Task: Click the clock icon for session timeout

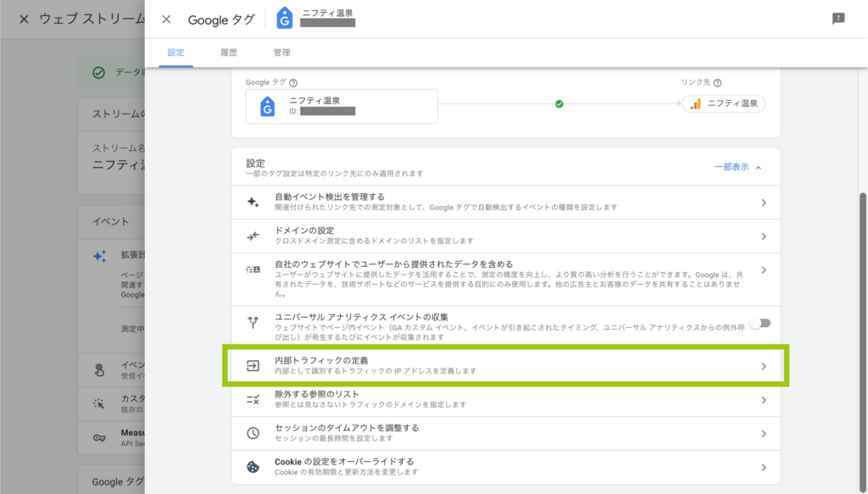Action: tap(253, 433)
